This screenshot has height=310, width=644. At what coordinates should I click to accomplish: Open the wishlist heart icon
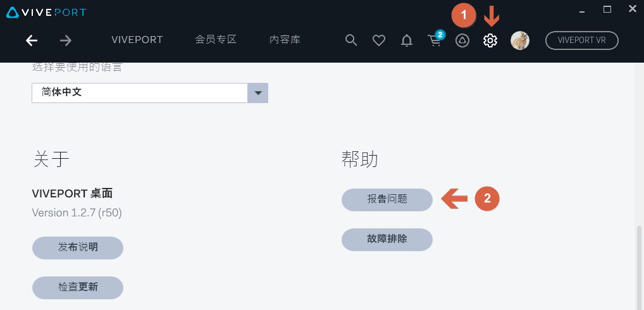tap(379, 40)
